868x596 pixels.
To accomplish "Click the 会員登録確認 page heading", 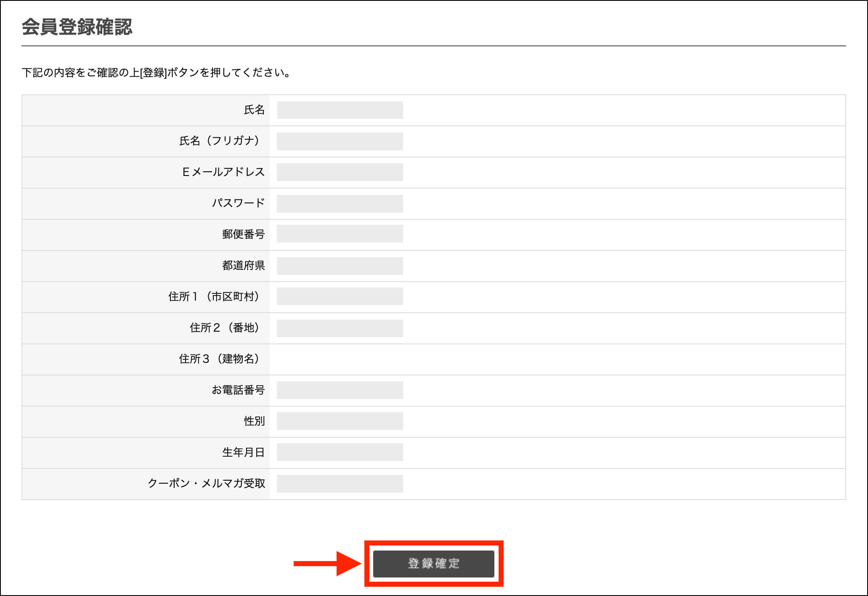I will point(77,27).
